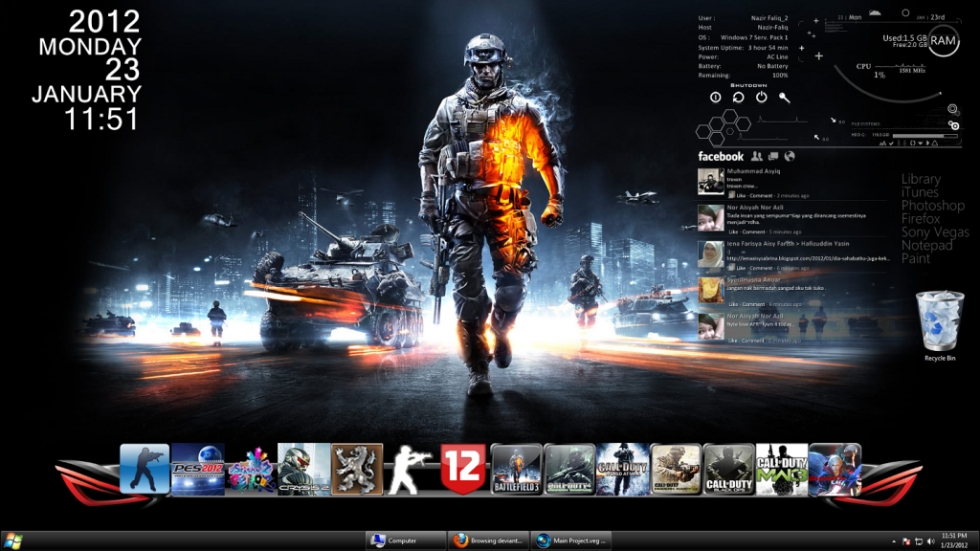Switch to Main Project.veg taskbar button
This screenshot has width=980, height=551.
tap(570, 540)
